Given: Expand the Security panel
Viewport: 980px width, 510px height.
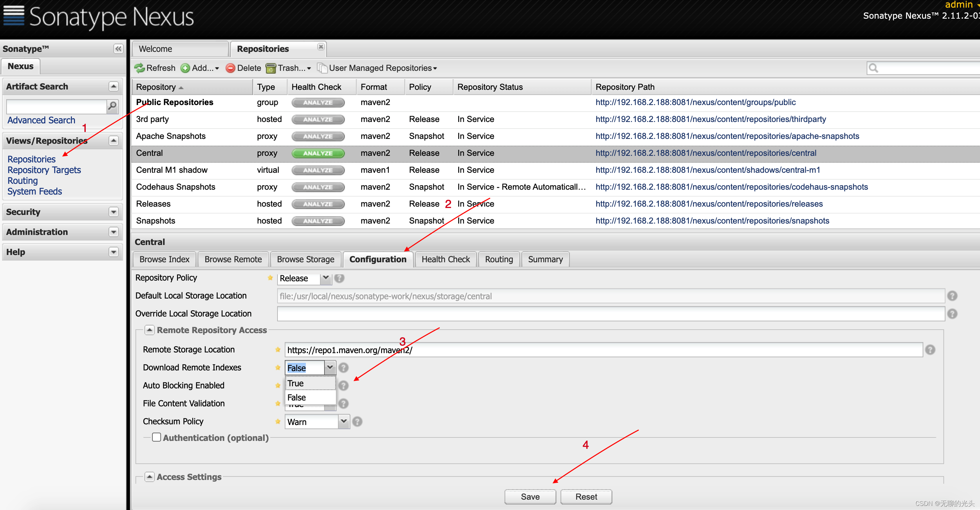Looking at the screenshot, I should [113, 212].
